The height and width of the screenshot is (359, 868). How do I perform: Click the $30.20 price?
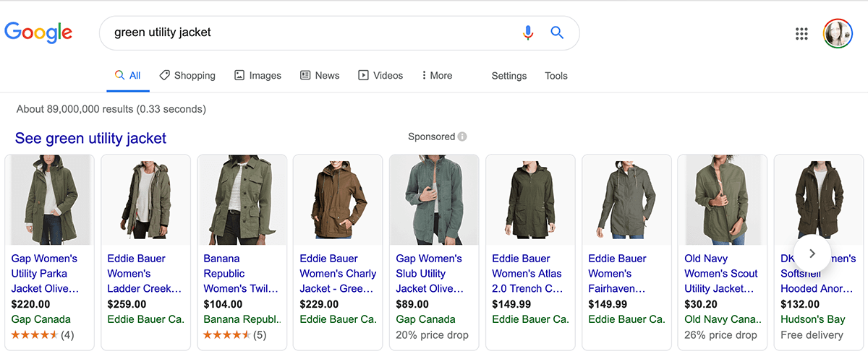pyautogui.click(x=701, y=304)
